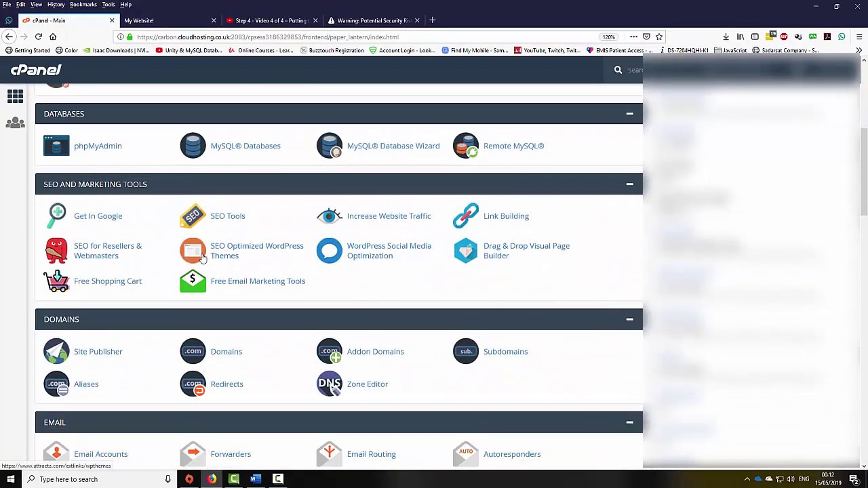Show more bookmarks chevron
The height and width of the screenshot is (488, 868).
tap(859, 50)
